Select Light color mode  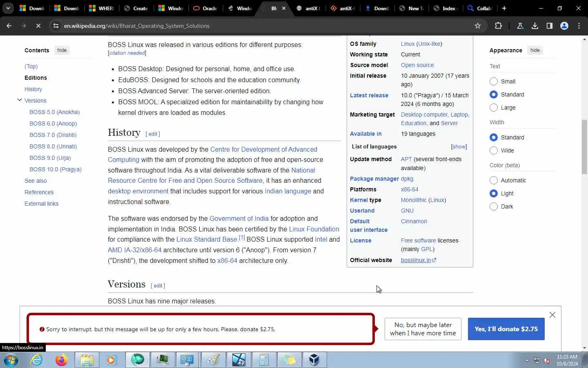click(494, 193)
